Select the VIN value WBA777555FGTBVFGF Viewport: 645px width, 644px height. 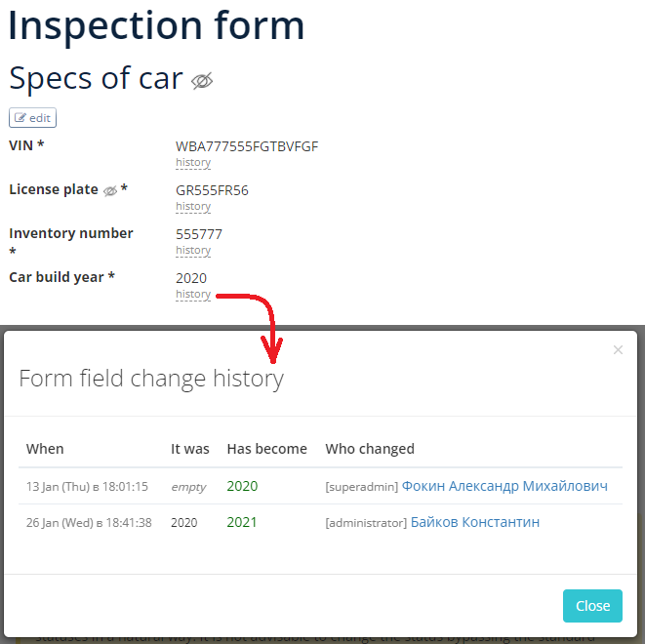tap(247, 146)
